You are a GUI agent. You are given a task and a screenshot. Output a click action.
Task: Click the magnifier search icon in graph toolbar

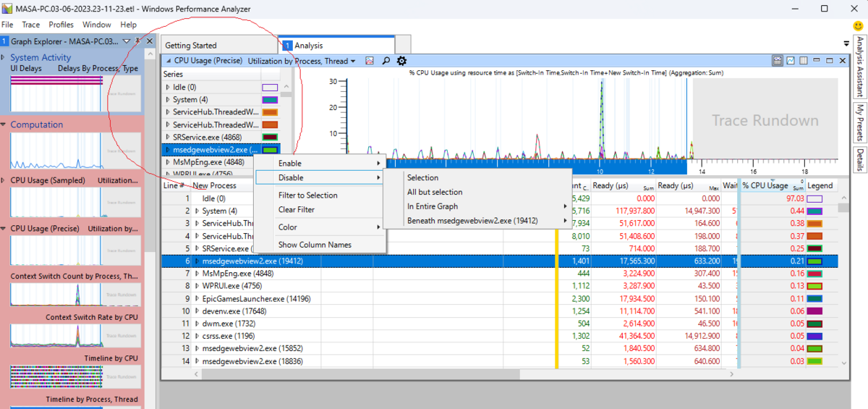pos(386,62)
